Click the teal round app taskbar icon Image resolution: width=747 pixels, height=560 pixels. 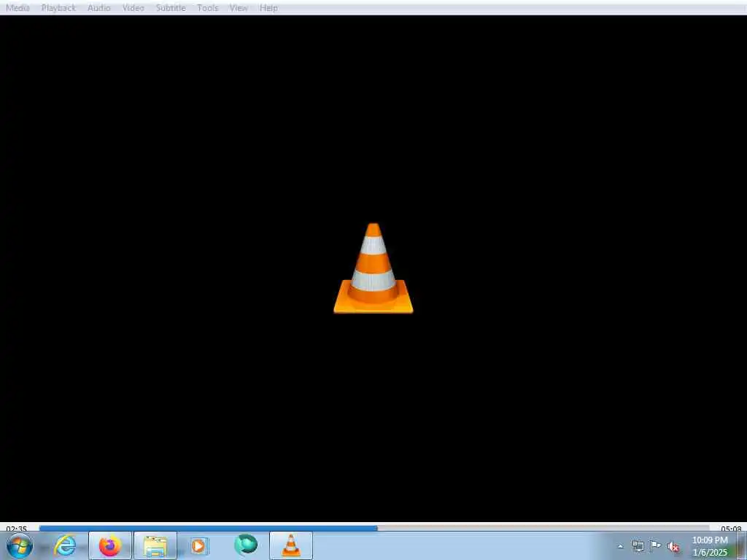tap(246, 545)
